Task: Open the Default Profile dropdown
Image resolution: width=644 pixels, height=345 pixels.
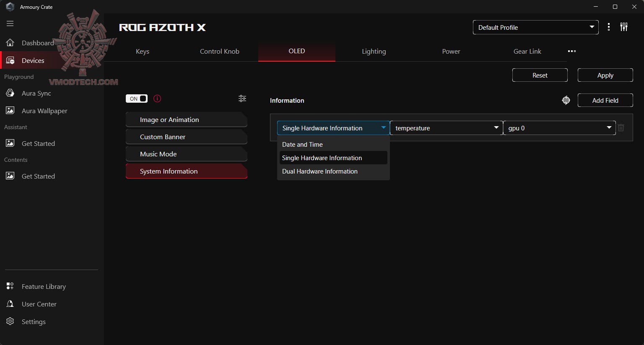Action: tap(536, 27)
